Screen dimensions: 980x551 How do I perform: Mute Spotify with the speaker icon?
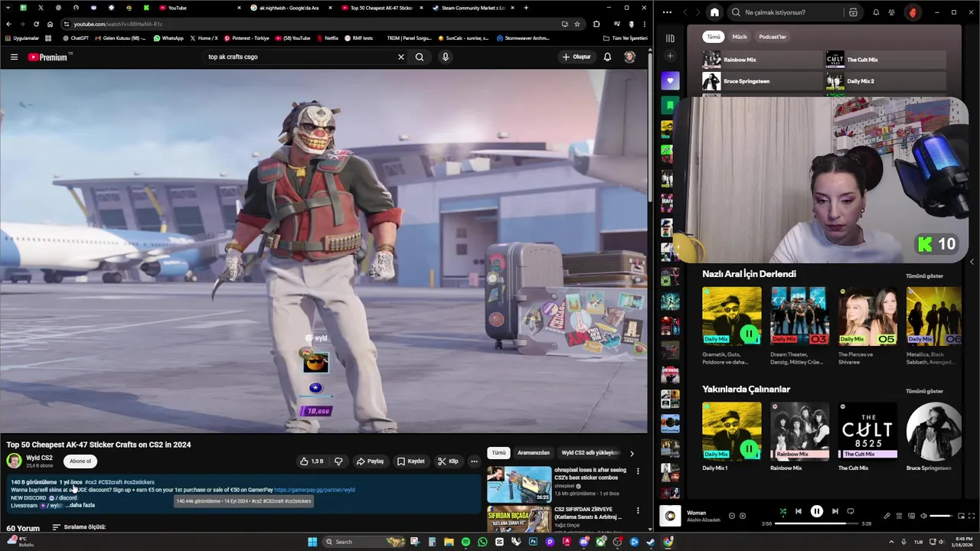pos(923,516)
